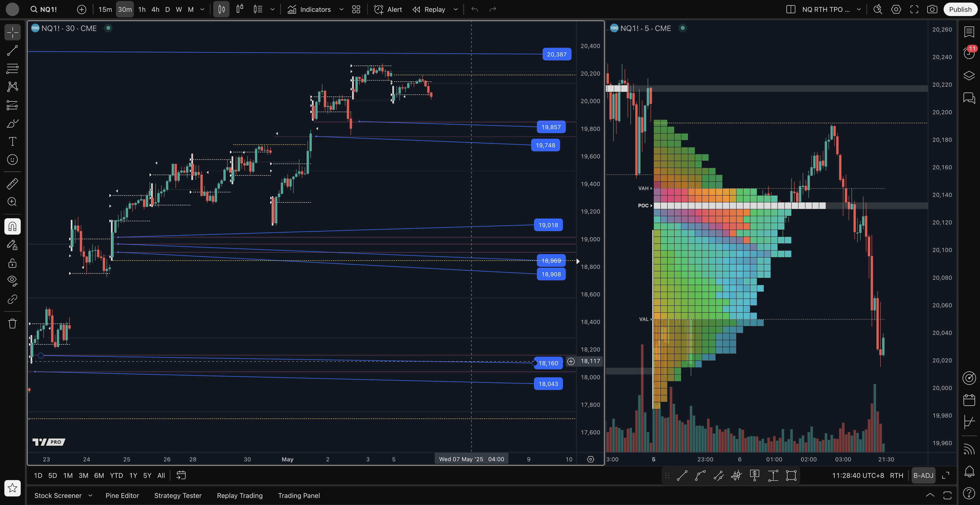Select the trend line drawing tool
The height and width of the screenshot is (505, 980).
tap(12, 51)
